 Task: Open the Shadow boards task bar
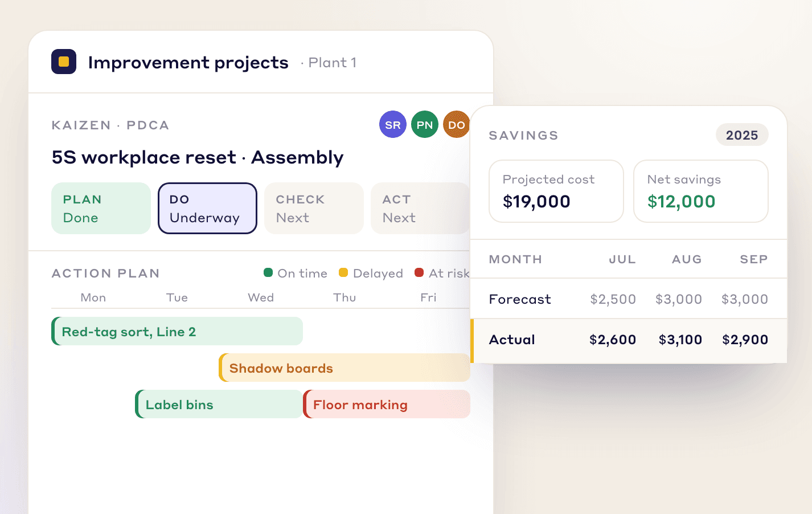(345, 368)
